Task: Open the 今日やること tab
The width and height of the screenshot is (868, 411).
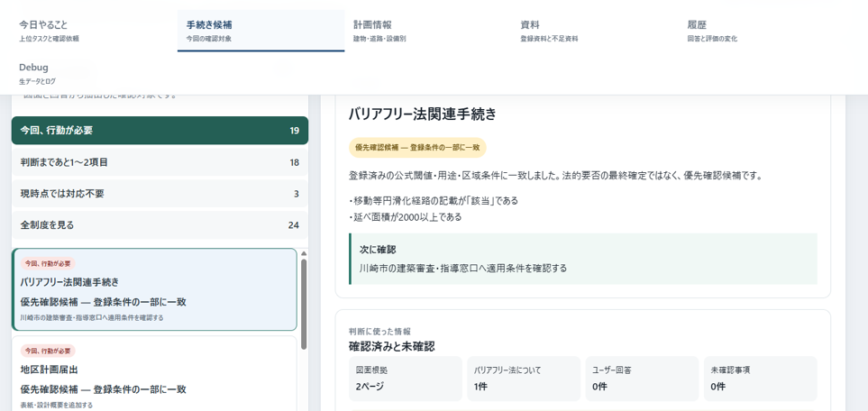Action: (x=94, y=31)
